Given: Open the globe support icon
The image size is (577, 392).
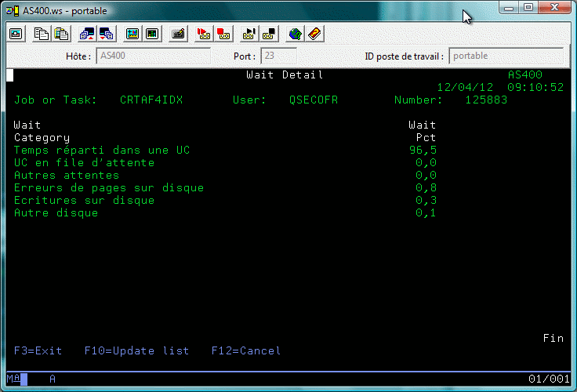Looking at the screenshot, I should pyautogui.click(x=295, y=34).
